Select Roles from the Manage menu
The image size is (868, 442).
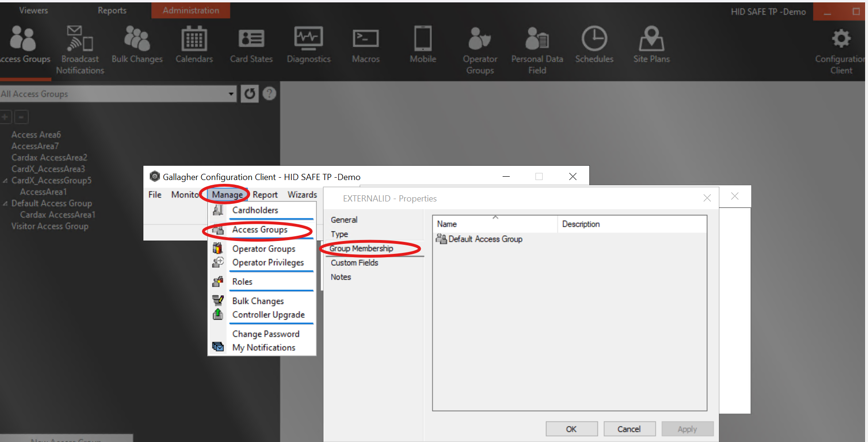262,281
